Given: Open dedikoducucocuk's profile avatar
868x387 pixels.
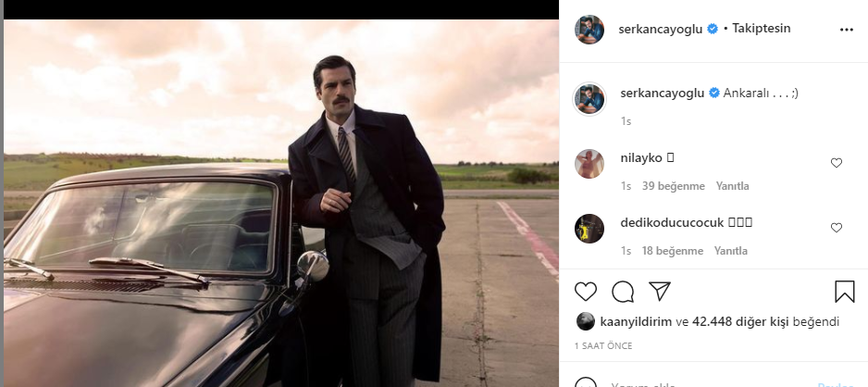Looking at the screenshot, I should coord(589,228).
